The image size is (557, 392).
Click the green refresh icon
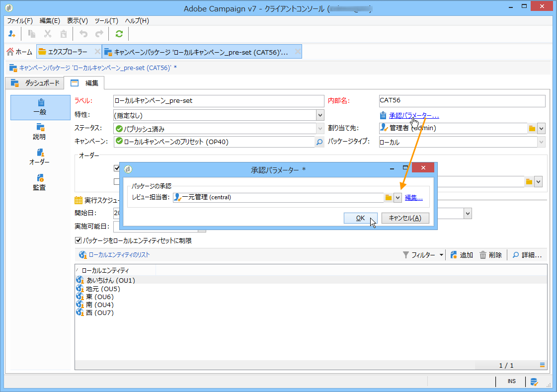click(x=119, y=34)
